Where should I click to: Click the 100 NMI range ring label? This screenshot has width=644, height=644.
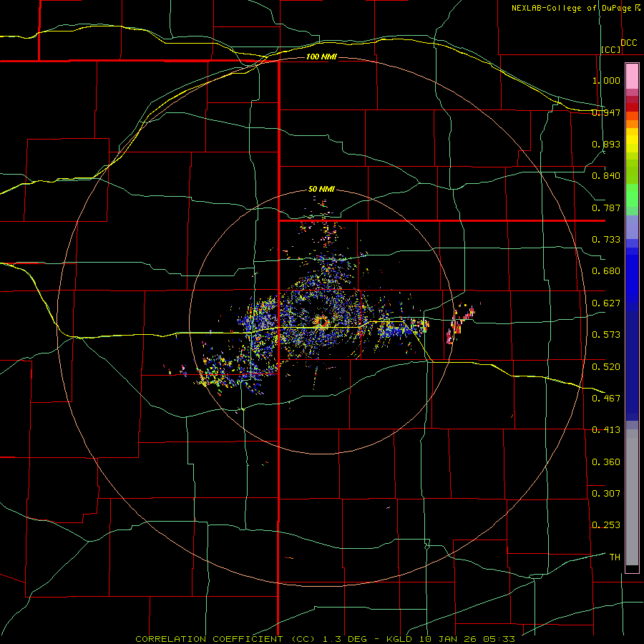(x=321, y=57)
